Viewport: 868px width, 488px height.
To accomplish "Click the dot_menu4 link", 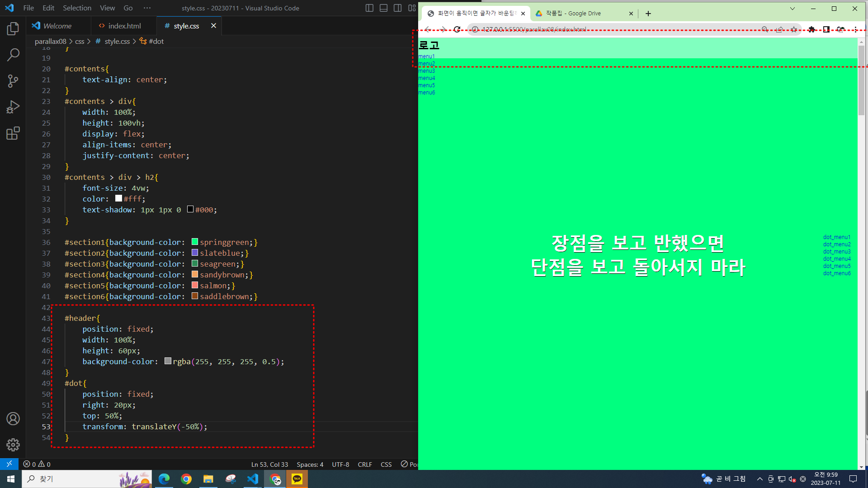I will (x=837, y=259).
